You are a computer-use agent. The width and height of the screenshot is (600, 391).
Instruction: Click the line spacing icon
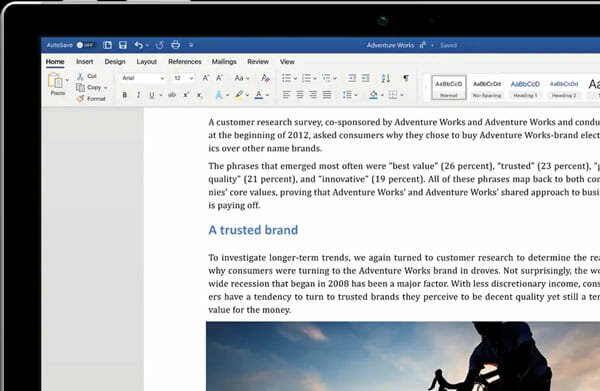click(347, 94)
